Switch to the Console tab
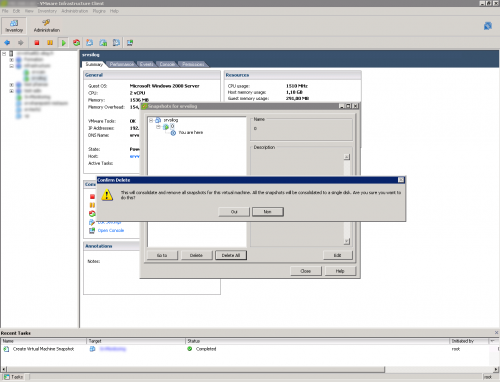Image resolution: width=500 pixels, height=382 pixels. pyautogui.click(x=167, y=64)
